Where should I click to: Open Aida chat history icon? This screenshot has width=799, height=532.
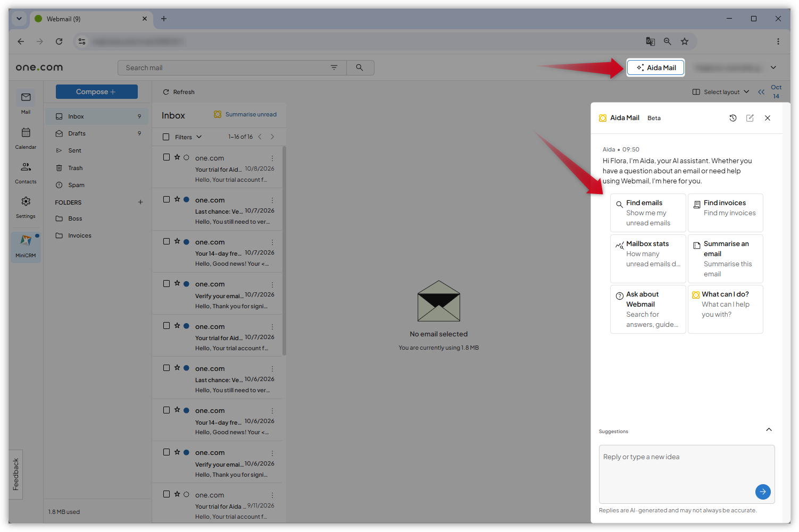(733, 118)
